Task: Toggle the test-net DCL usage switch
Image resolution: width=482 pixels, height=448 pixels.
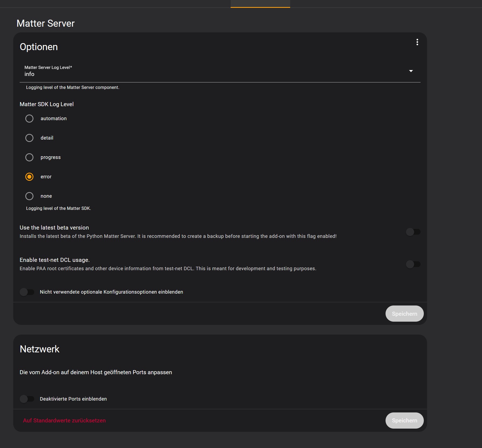Action: [x=413, y=264]
